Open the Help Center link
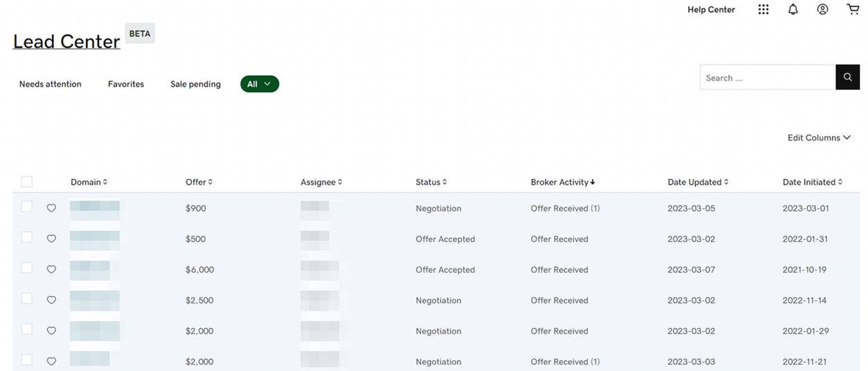 tap(711, 10)
